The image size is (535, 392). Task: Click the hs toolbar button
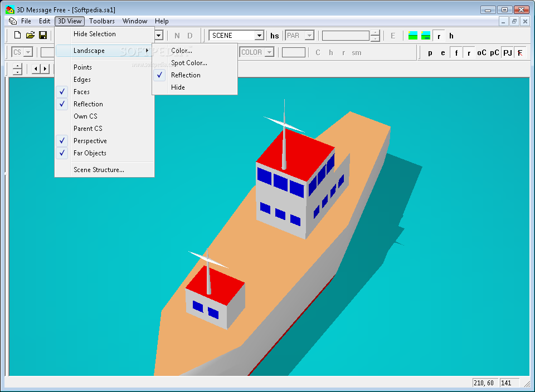click(x=275, y=36)
